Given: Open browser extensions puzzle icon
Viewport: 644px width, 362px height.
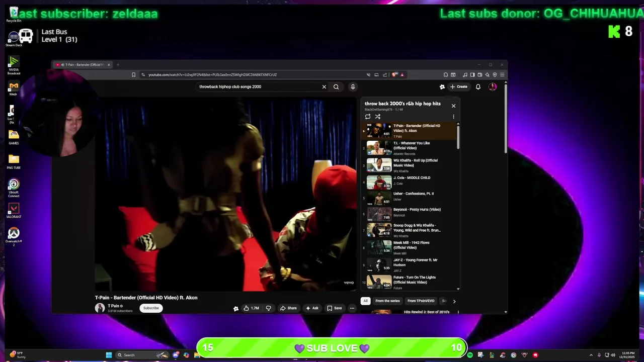Looking at the screenshot, I should pos(446,75).
